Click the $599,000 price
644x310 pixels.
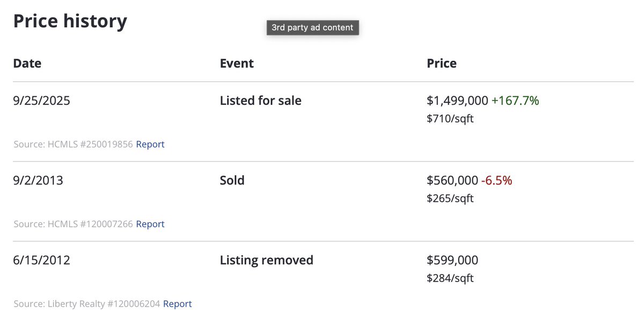click(452, 261)
